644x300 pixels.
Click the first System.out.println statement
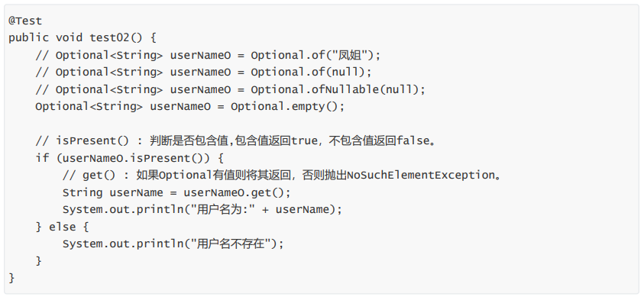click(202, 210)
